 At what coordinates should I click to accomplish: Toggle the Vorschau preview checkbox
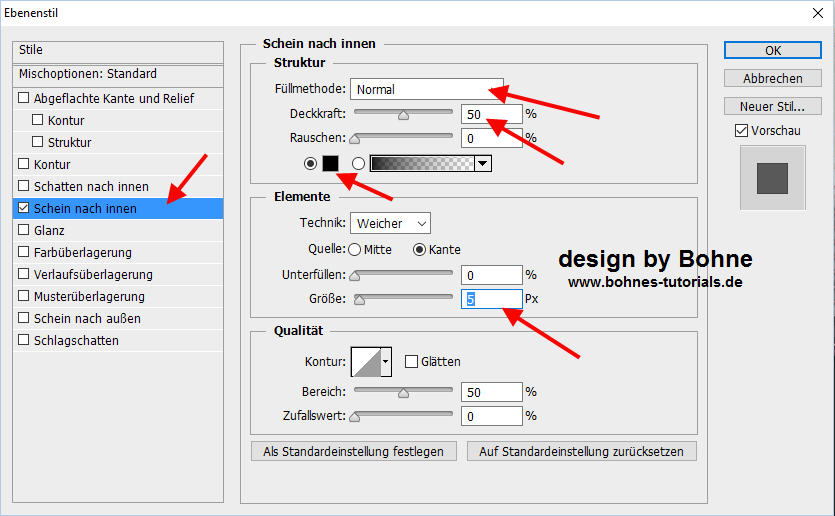[741, 130]
